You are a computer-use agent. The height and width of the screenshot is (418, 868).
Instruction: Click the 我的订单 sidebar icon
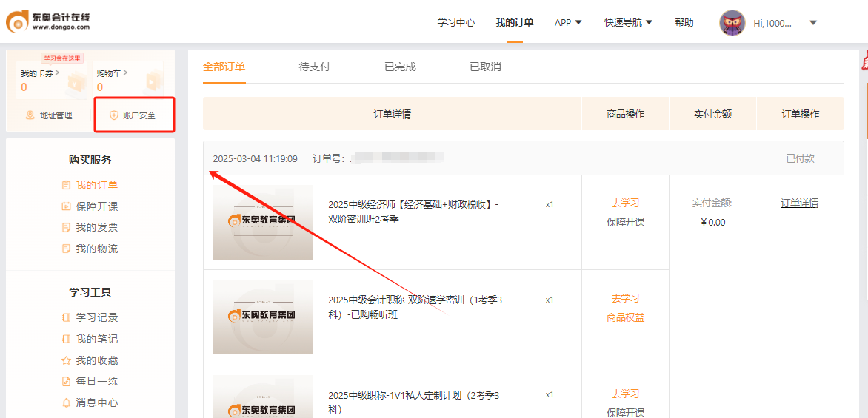[x=66, y=185]
